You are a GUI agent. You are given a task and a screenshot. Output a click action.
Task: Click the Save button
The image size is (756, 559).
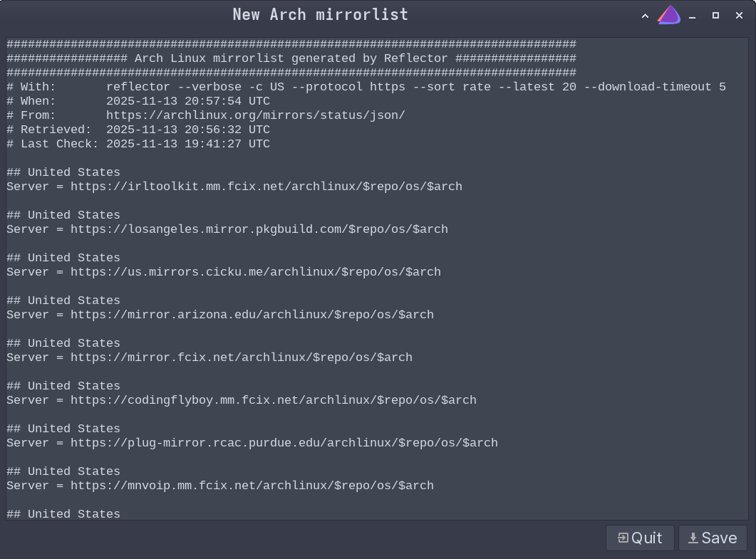713,538
